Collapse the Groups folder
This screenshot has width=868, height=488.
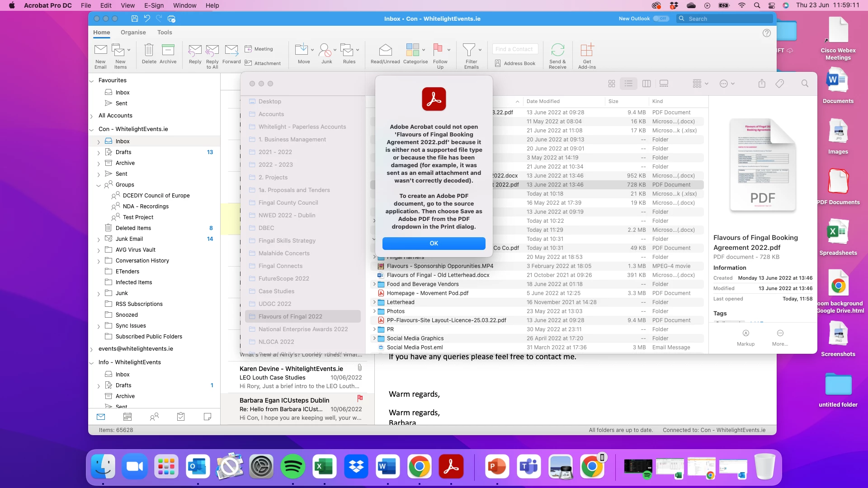pyautogui.click(x=99, y=185)
